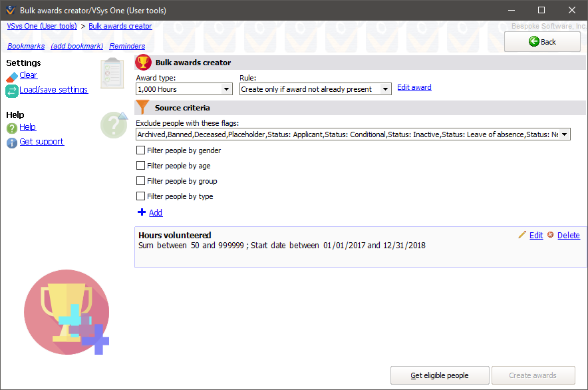588x390 pixels.
Task: Click the trophy Bulk awards creator icon
Action: 143,63
